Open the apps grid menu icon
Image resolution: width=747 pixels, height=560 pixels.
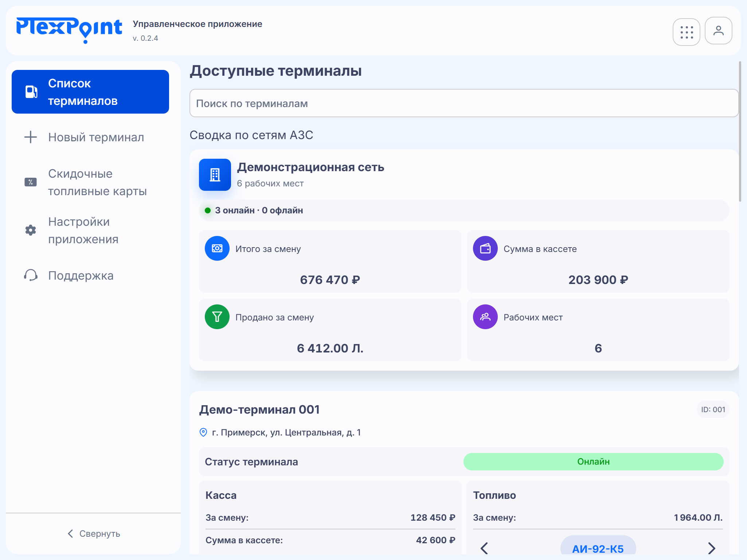point(686,32)
